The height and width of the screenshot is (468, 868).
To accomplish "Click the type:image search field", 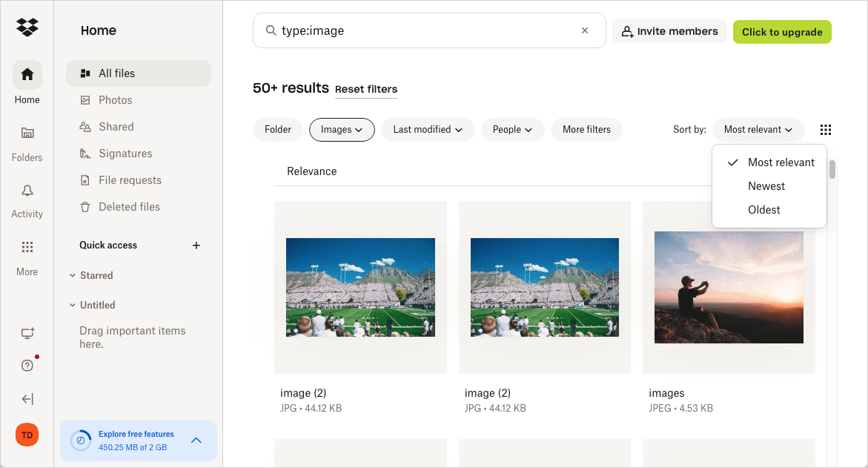I will click(429, 30).
